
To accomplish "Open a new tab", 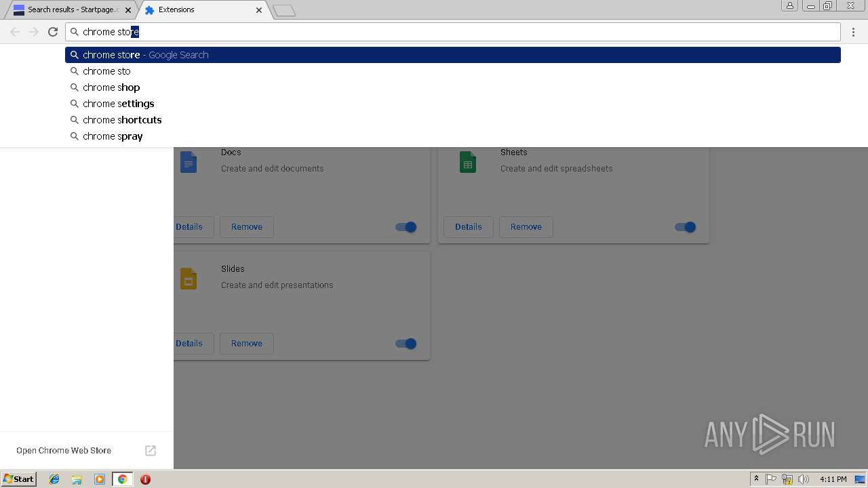I will [x=284, y=10].
